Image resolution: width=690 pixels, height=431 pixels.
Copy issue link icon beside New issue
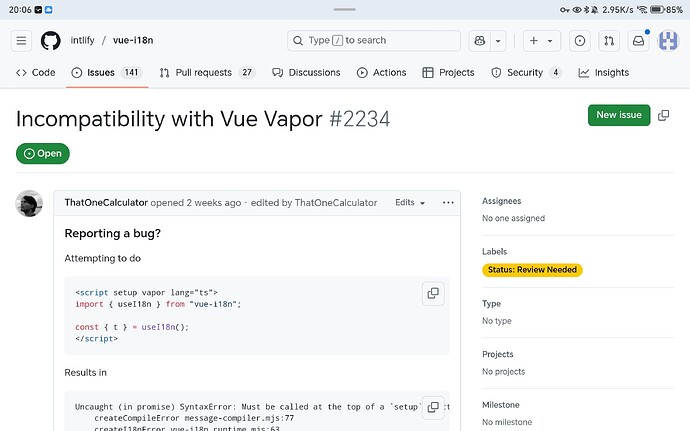(664, 115)
